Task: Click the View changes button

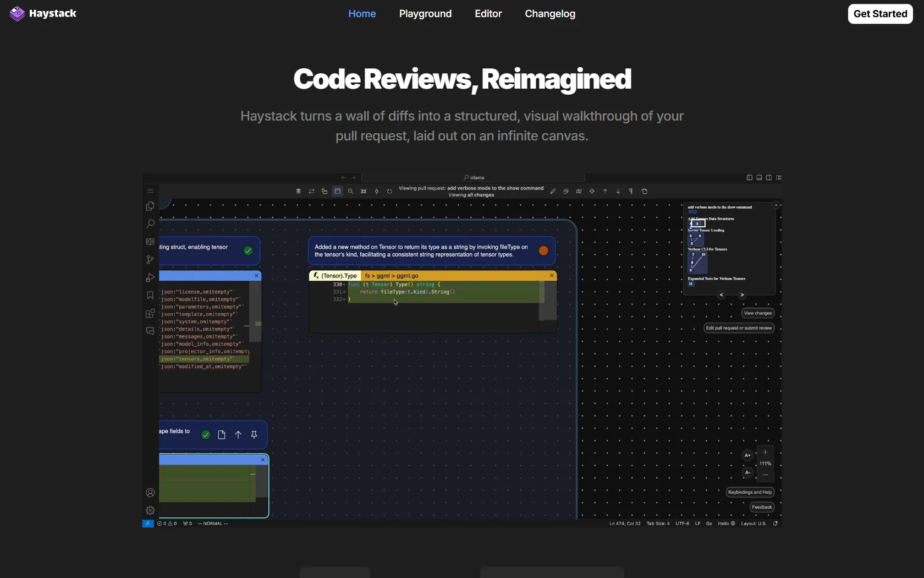Action: click(x=757, y=313)
